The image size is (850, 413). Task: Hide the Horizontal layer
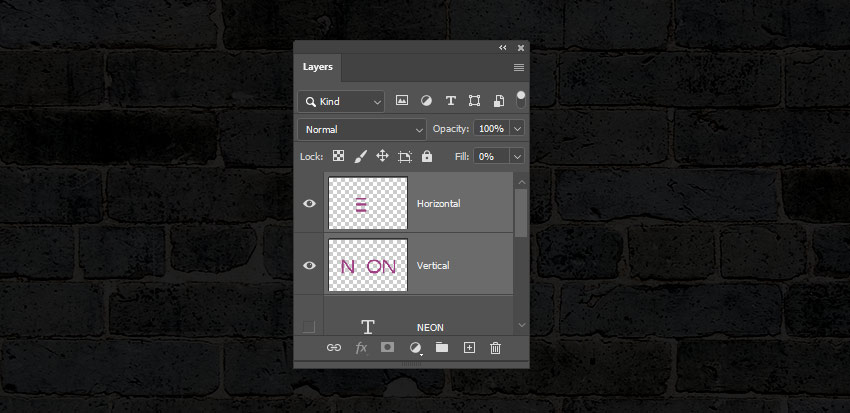coord(309,204)
